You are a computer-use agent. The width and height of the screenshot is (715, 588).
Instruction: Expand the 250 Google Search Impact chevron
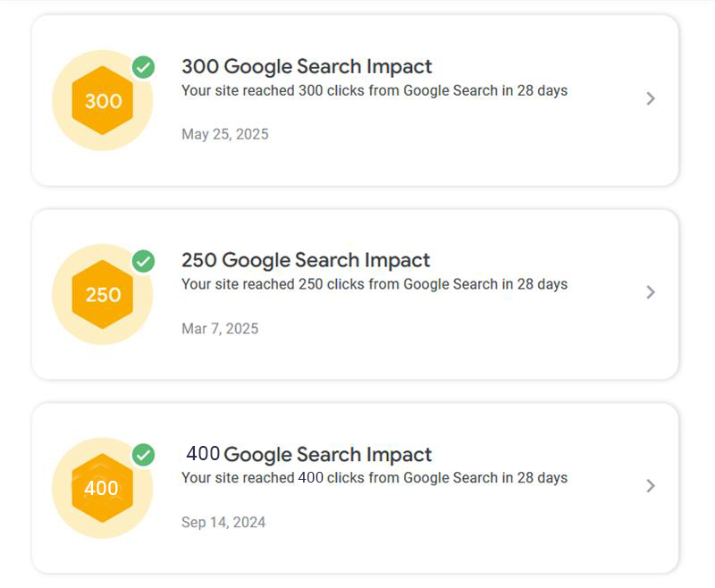[x=651, y=292]
